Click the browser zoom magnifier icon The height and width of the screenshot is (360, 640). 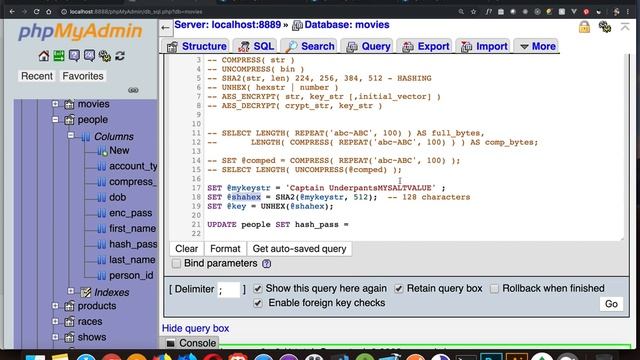461,12
